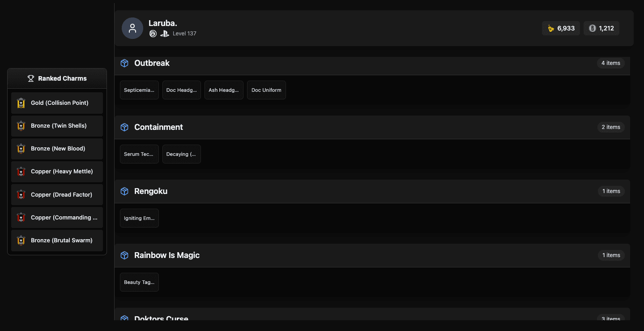Select the Bronze (Twin Shells) charm entry

(57, 126)
